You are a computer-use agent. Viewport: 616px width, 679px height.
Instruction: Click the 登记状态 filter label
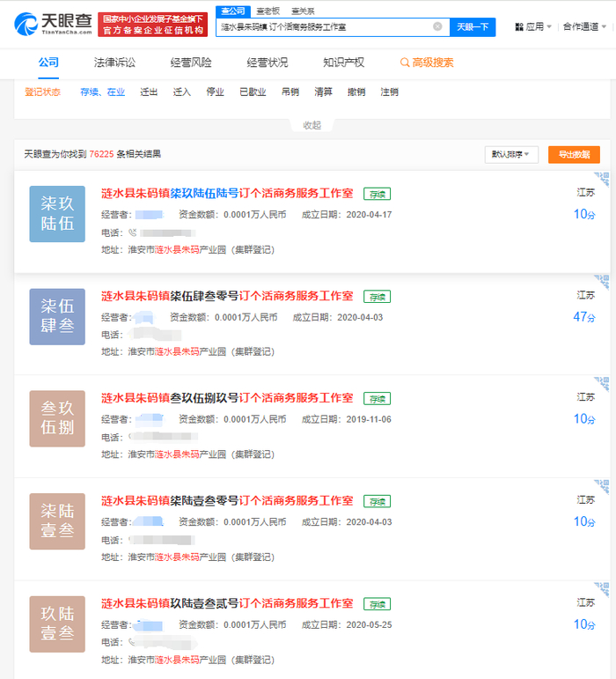[42, 92]
